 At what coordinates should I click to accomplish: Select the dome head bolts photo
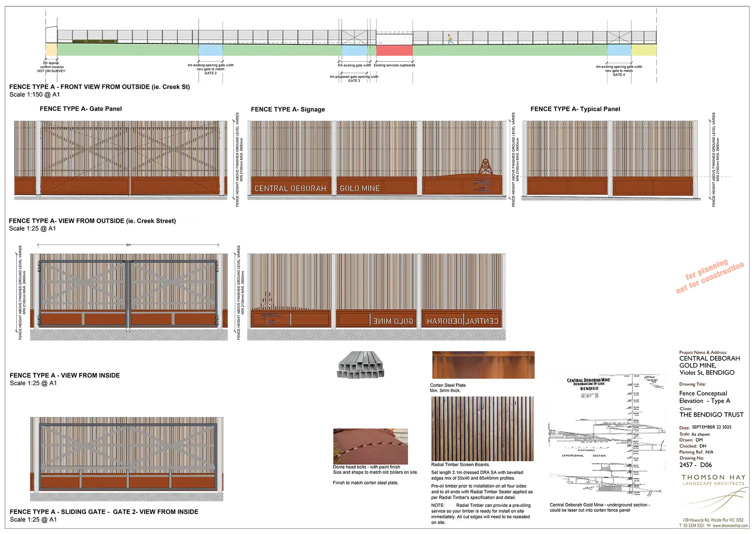pyautogui.click(x=371, y=447)
